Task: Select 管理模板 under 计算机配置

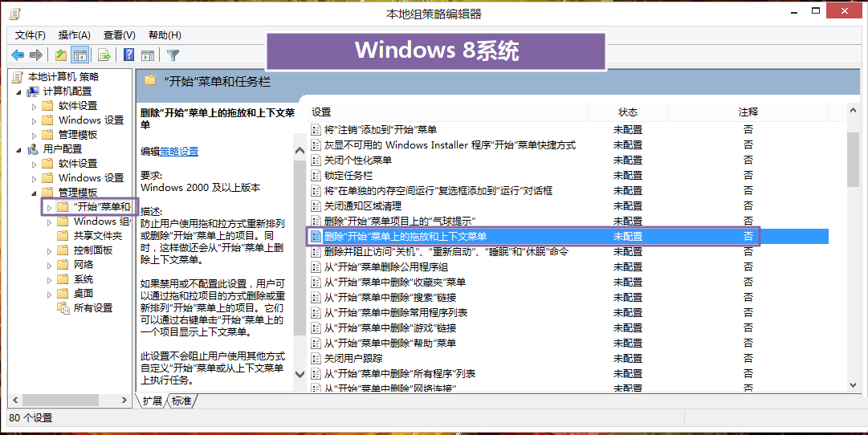Action: [78, 135]
